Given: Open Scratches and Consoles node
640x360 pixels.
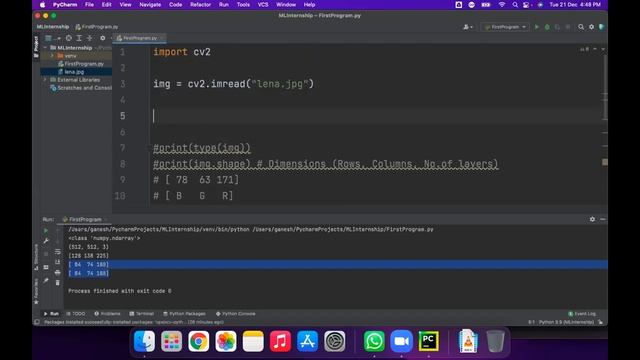Looking at the screenshot, I should [x=81, y=88].
